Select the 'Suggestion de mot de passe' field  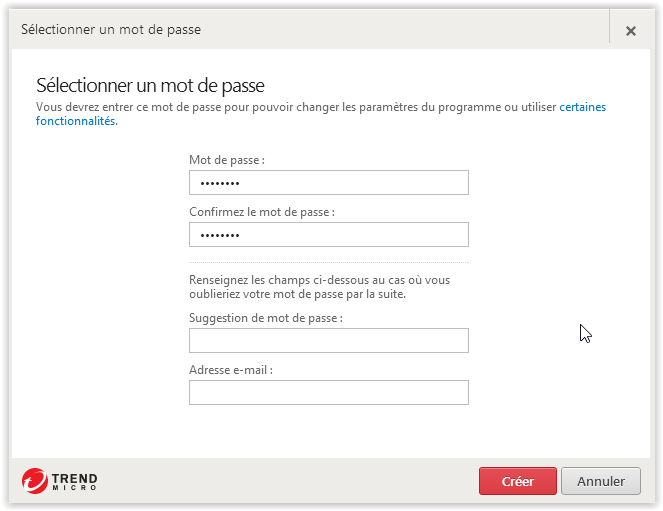tap(328, 340)
